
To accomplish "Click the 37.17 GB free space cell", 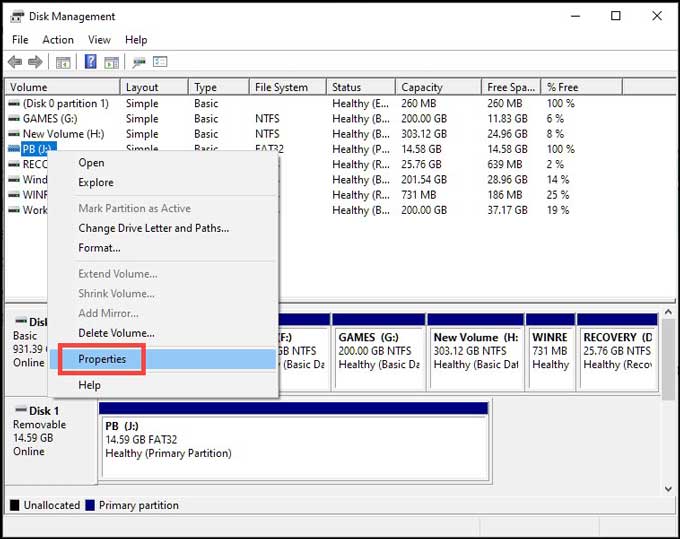I will pos(507,210).
